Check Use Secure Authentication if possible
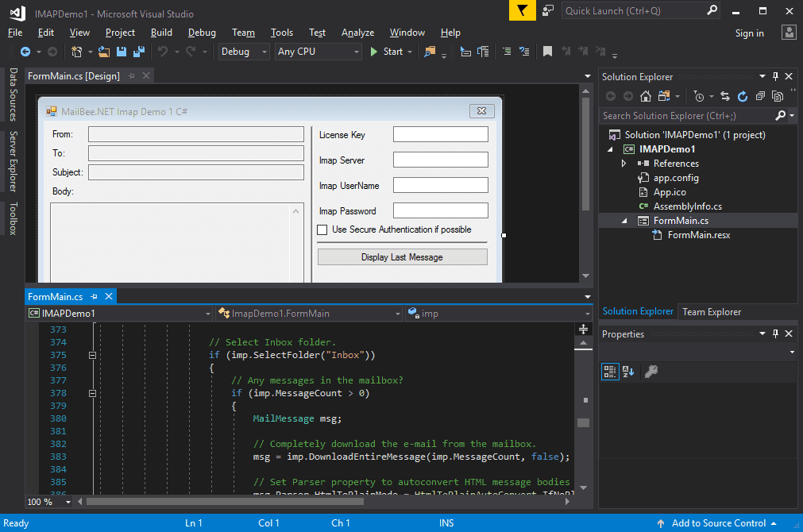The height and width of the screenshot is (532, 803). pos(322,230)
